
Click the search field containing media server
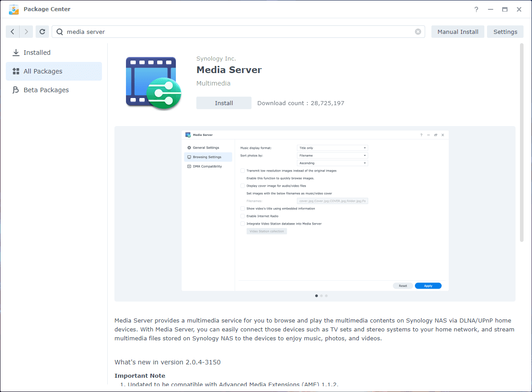pos(238,32)
